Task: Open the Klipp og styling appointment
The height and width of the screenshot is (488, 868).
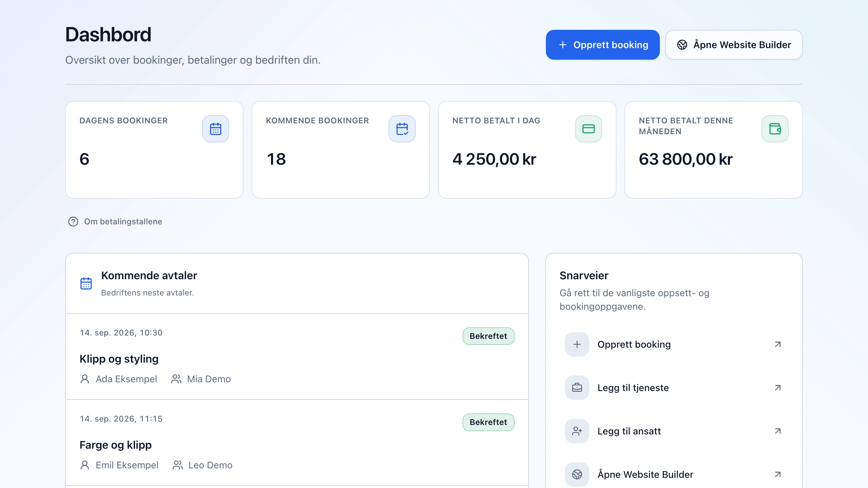Action: click(x=297, y=357)
